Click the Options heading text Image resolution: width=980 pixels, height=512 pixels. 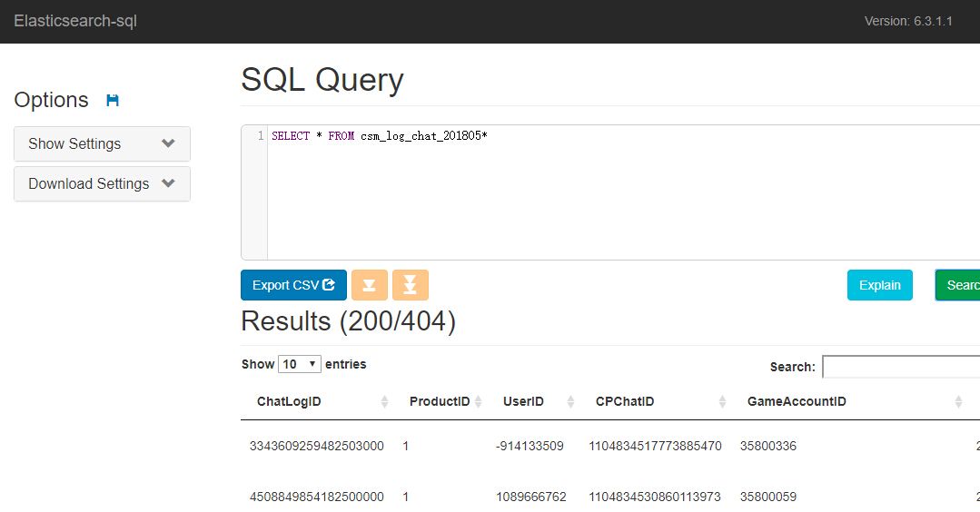pyautogui.click(x=51, y=100)
